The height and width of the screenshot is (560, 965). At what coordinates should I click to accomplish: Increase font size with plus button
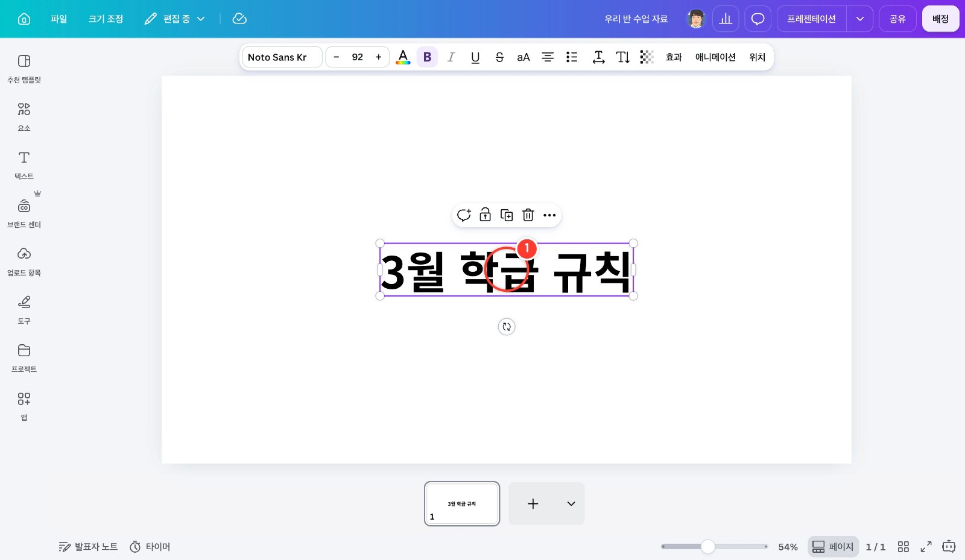coord(379,57)
